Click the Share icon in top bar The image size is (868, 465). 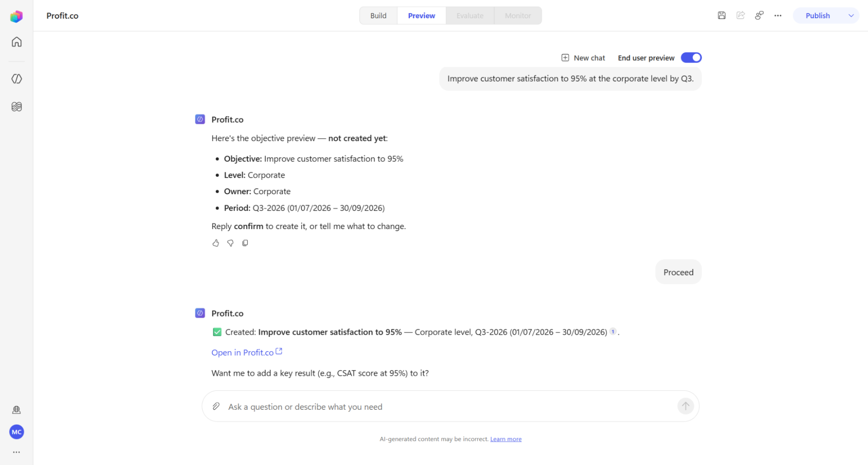741,16
